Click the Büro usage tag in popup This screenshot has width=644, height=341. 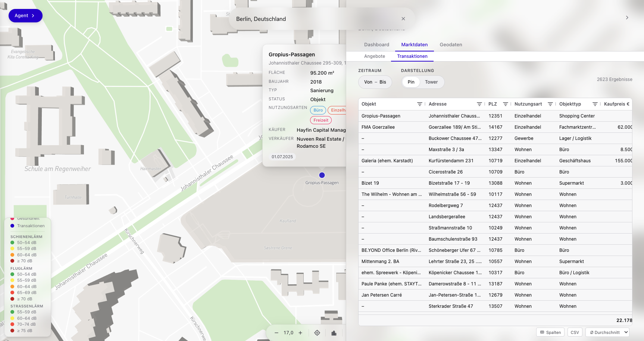click(x=318, y=110)
